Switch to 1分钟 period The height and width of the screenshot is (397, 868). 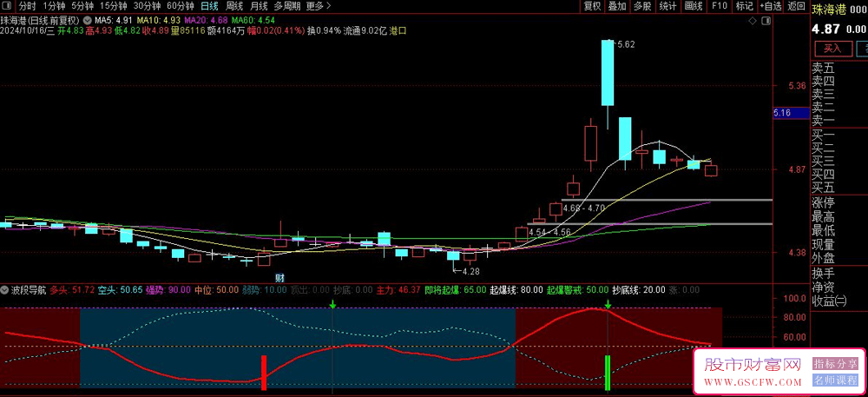click(53, 6)
